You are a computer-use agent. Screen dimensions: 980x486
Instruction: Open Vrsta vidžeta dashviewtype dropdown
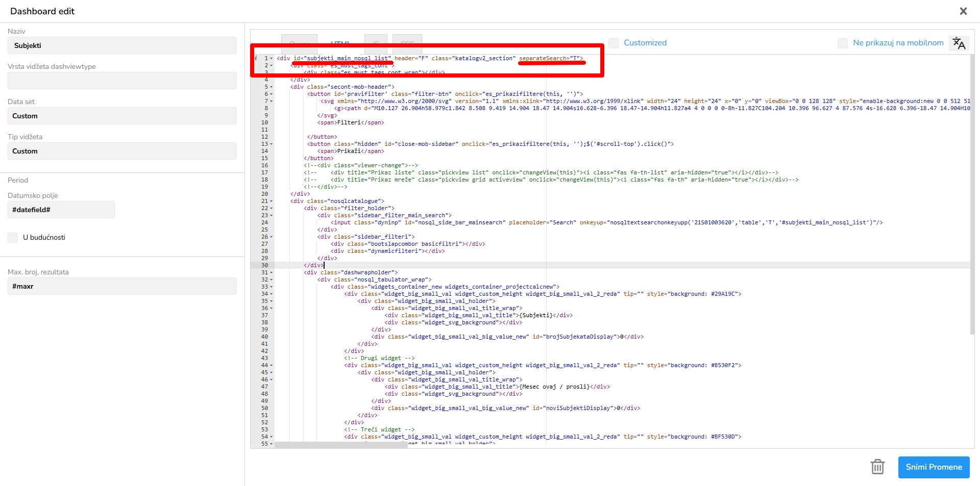coord(122,81)
